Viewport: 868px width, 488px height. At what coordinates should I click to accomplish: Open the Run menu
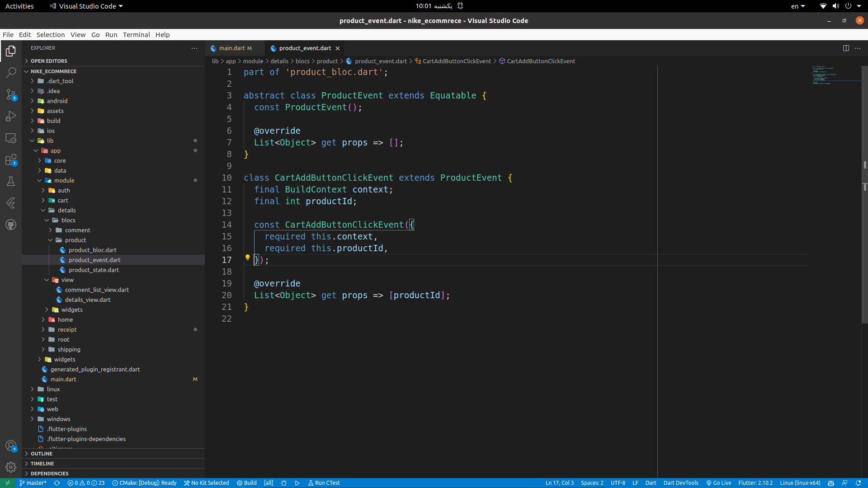point(111,35)
